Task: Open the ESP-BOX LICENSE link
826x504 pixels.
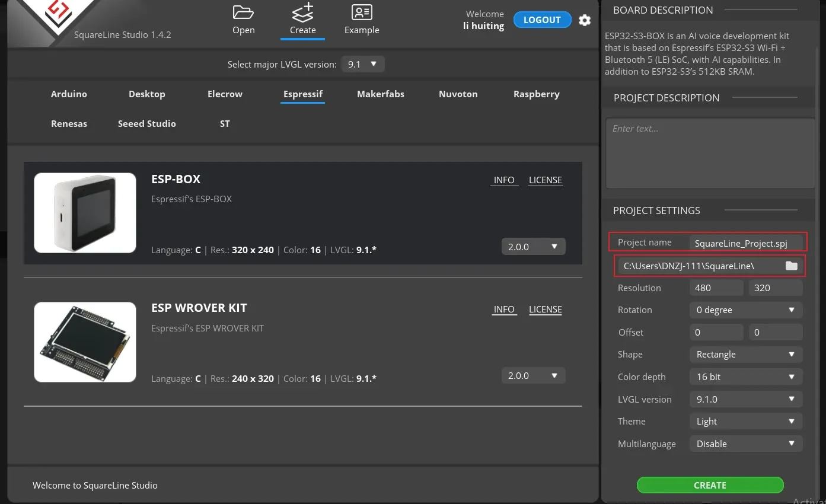Action: [545, 180]
